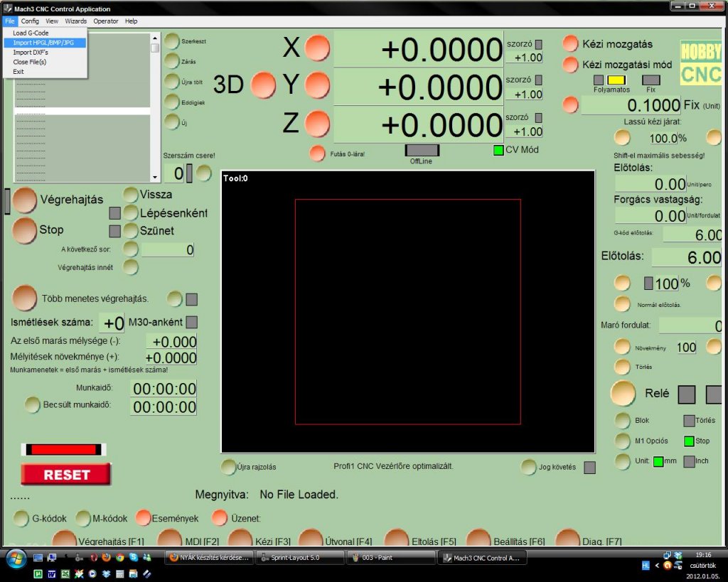Open the Config menu
The image size is (728, 582).
30,21
